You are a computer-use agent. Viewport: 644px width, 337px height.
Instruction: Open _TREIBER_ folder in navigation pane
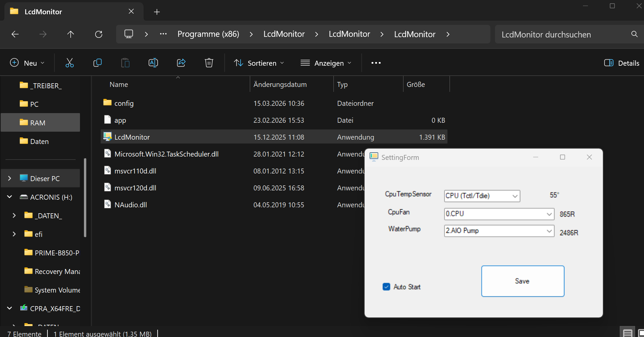40,86
